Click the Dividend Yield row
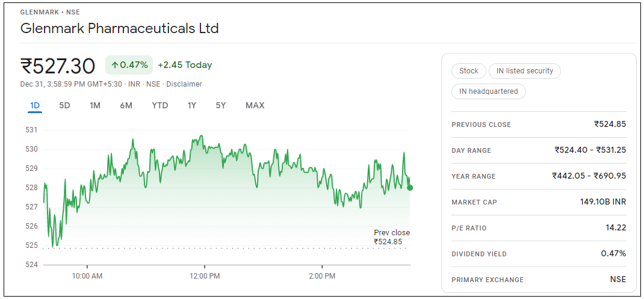The height and width of the screenshot is (299, 644). (x=538, y=254)
